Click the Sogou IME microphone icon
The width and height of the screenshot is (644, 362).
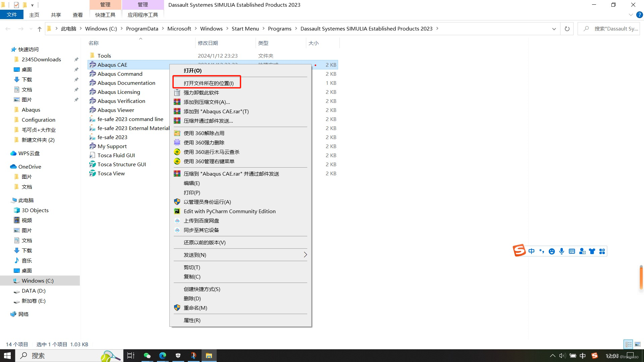(x=561, y=251)
